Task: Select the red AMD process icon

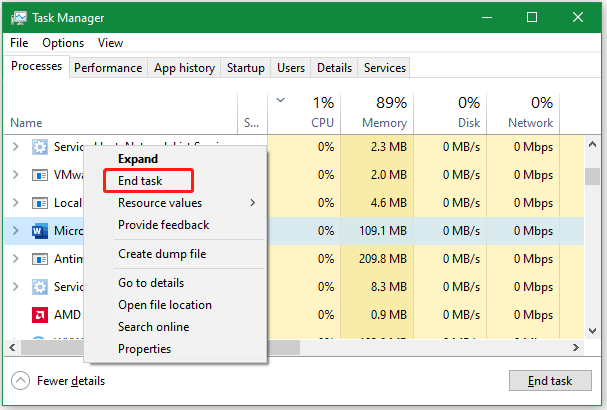Action: pos(39,315)
